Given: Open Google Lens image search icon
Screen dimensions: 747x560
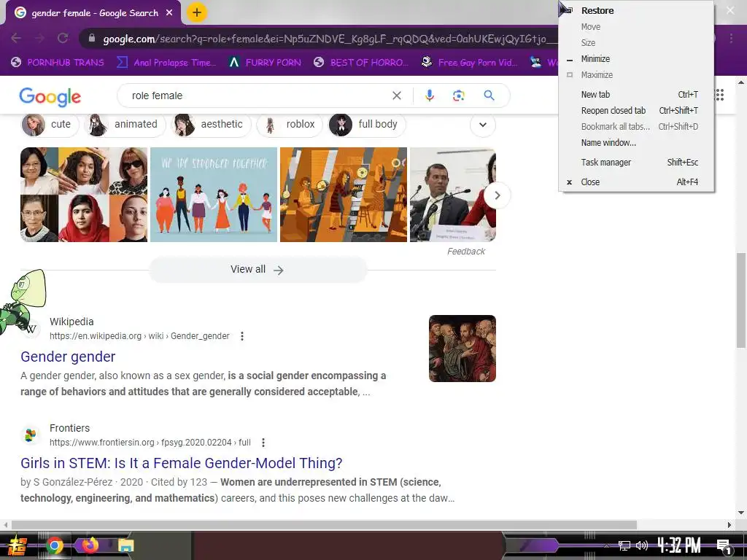Looking at the screenshot, I should coord(458,96).
